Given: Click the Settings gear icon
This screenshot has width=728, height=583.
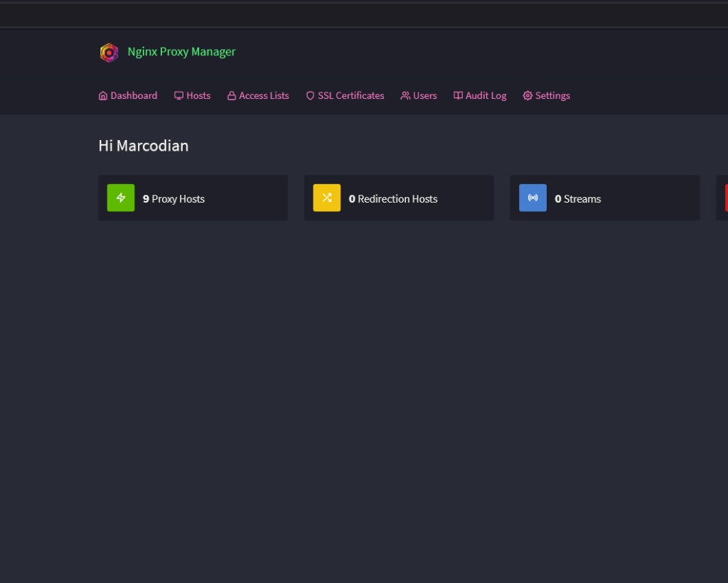Looking at the screenshot, I should pos(528,96).
